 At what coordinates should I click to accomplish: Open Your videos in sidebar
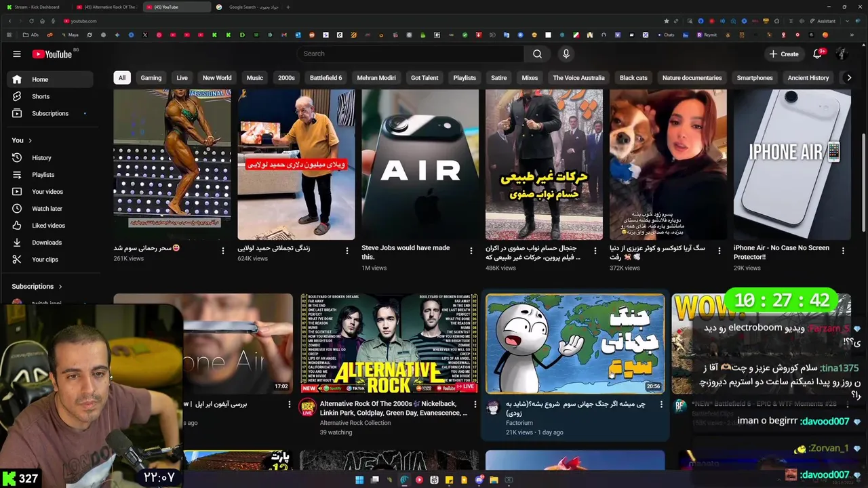(x=50, y=192)
